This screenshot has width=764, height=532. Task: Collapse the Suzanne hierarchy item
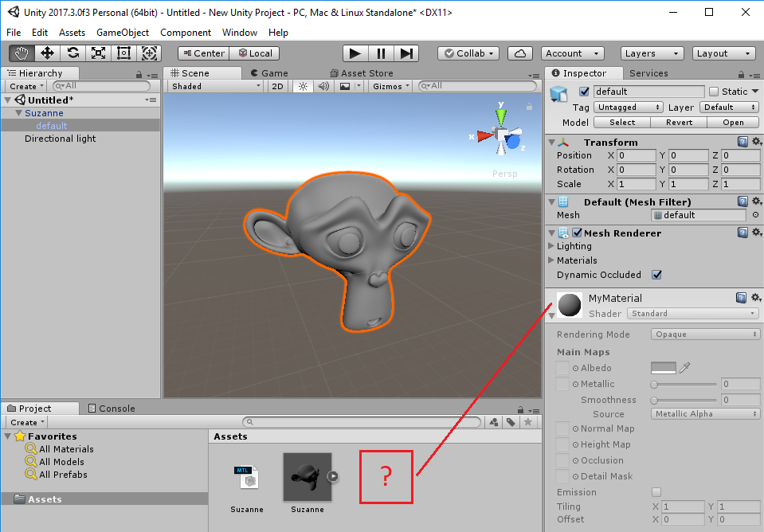click(x=18, y=113)
